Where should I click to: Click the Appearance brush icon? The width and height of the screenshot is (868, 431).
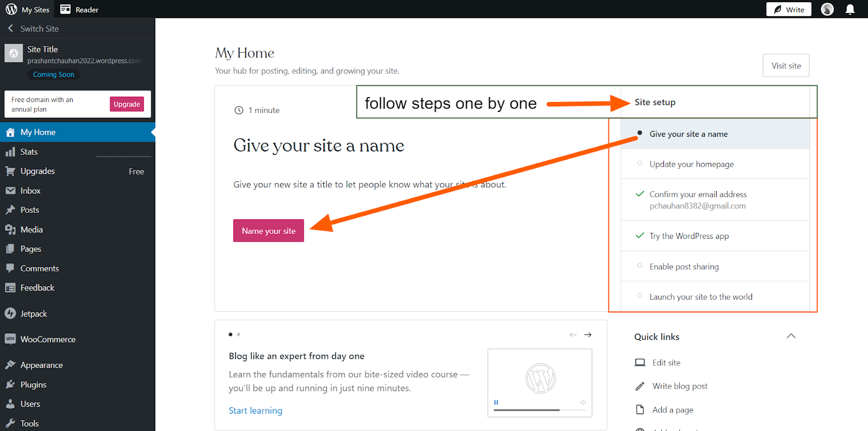pos(10,365)
